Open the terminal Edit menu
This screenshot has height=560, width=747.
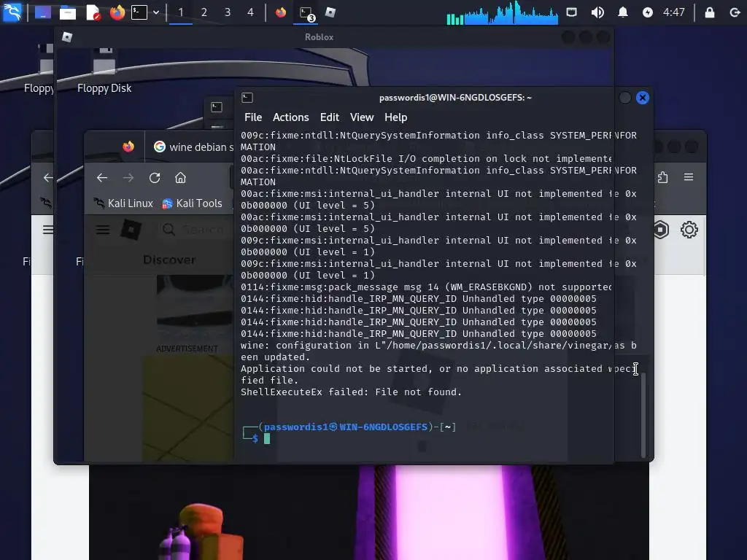[329, 117]
